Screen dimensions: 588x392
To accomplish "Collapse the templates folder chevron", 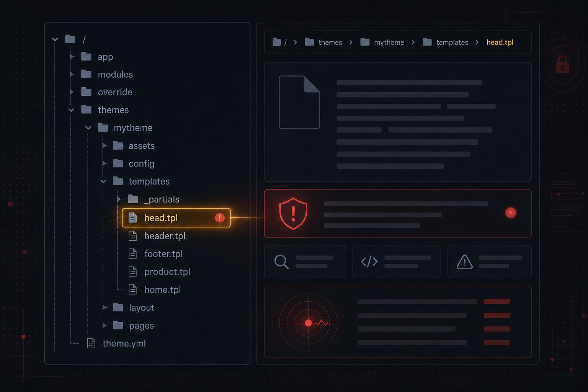I will coord(103,181).
